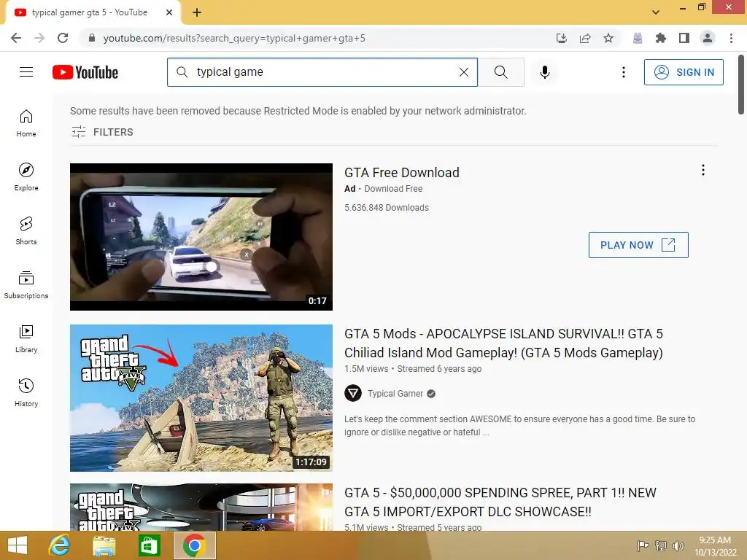Click the Chrome taskbar icon
The width and height of the screenshot is (747, 560).
point(194,545)
